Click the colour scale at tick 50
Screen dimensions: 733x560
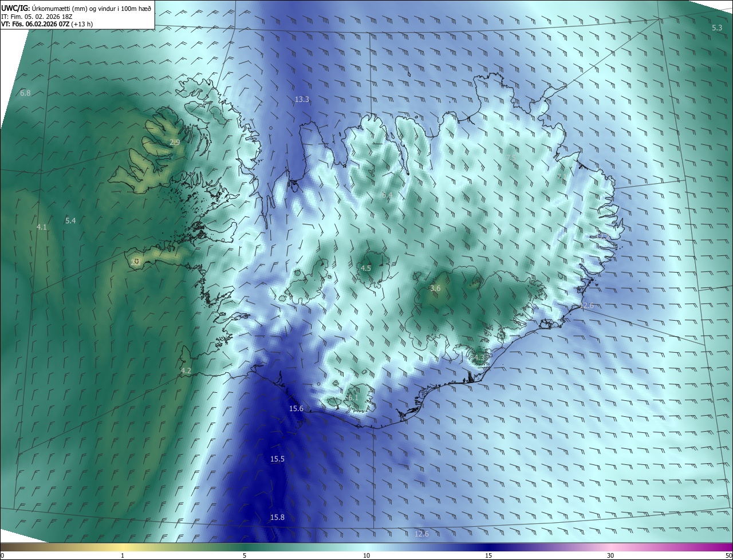point(728,555)
